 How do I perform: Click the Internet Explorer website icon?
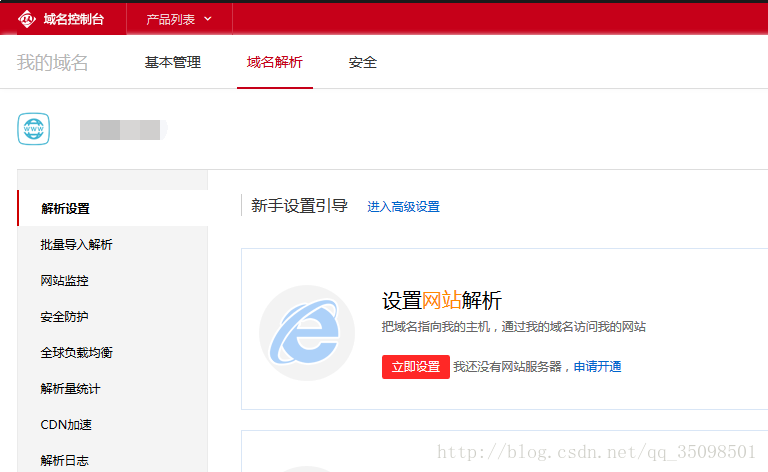(x=307, y=333)
